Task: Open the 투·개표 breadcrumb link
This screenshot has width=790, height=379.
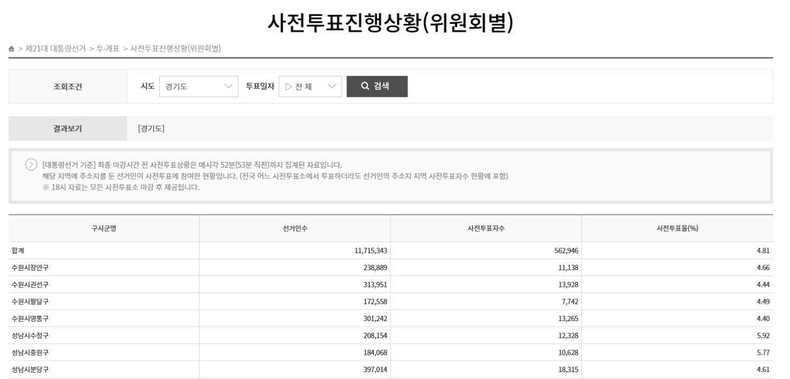Action: (108, 49)
